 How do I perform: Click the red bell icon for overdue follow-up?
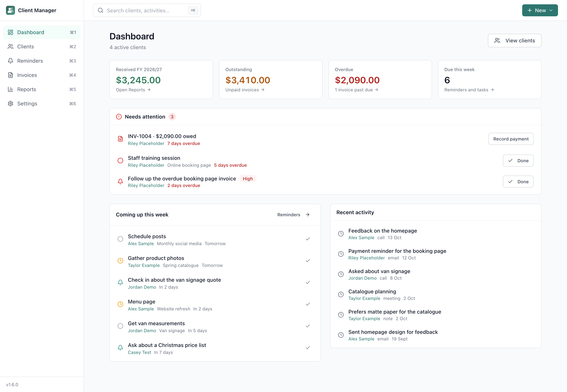120,182
